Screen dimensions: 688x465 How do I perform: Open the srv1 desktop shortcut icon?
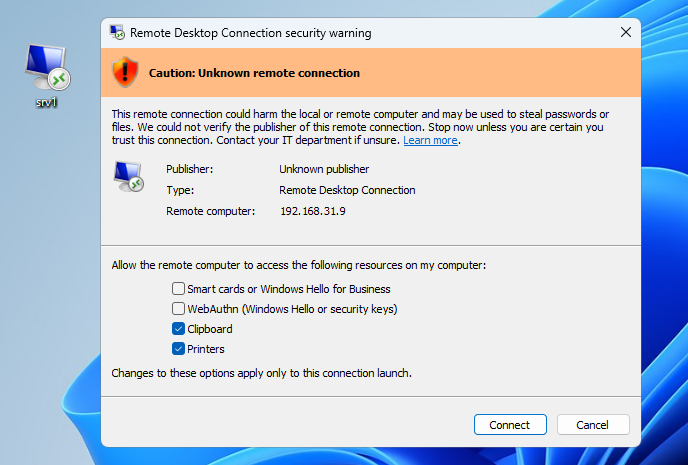(x=46, y=68)
